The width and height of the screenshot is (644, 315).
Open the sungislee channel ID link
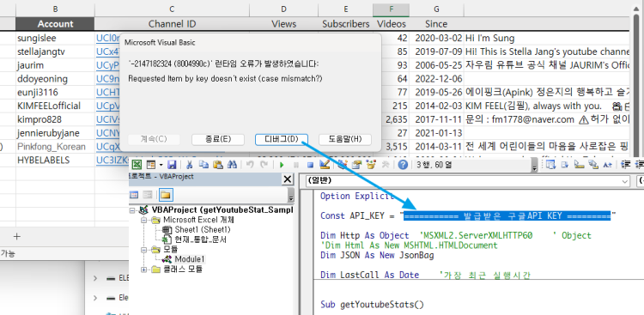click(x=107, y=38)
